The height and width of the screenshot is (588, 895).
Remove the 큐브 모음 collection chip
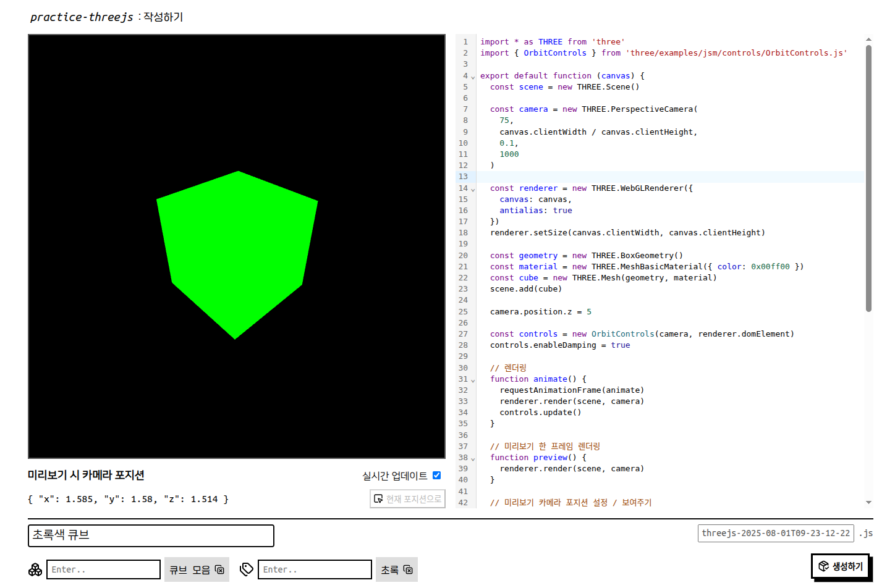pos(219,569)
